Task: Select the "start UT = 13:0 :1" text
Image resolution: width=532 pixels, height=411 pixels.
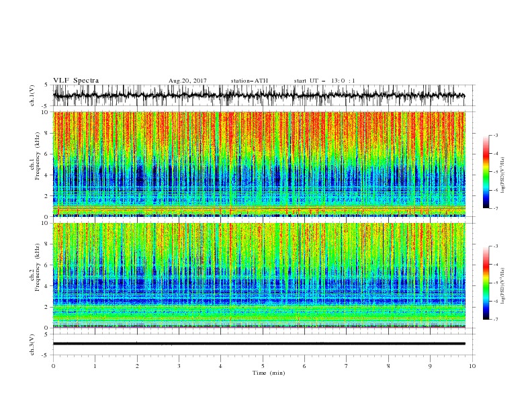Action: pos(324,81)
